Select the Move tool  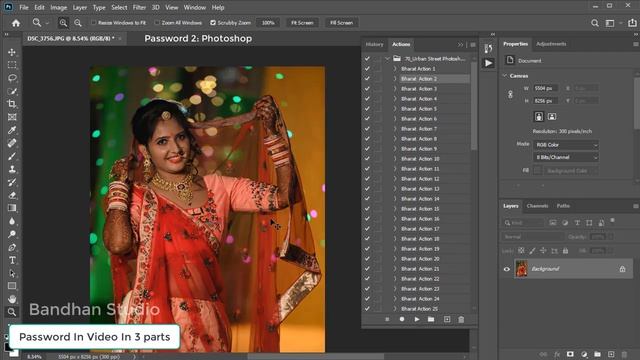click(x=12, y=52)
